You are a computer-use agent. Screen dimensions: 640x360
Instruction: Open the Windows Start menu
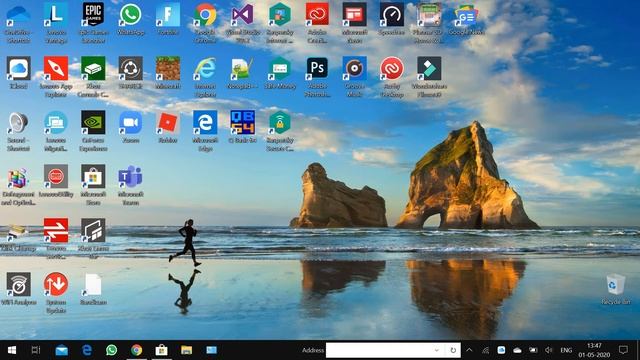click(12, 350)
